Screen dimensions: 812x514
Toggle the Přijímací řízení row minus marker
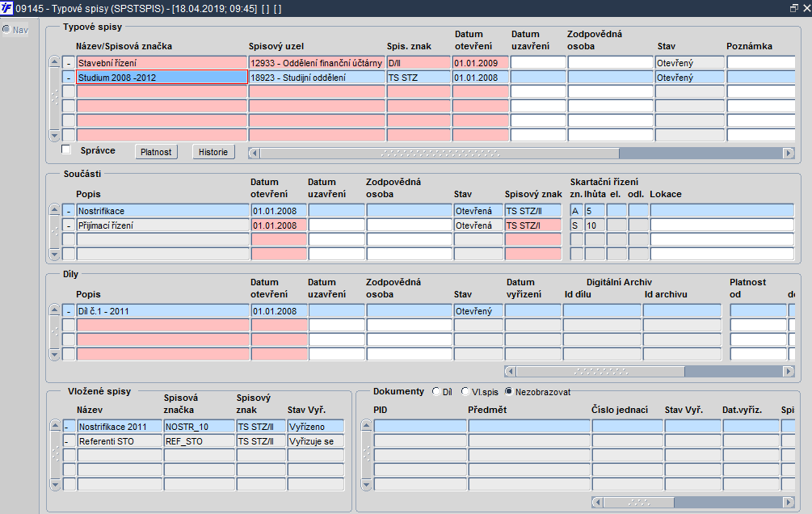(x=69, y=225)
